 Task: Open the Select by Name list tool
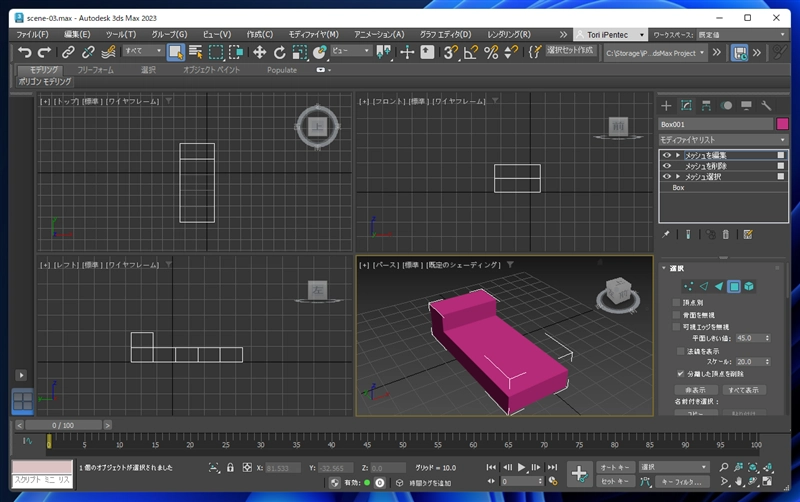coord(195,52)
